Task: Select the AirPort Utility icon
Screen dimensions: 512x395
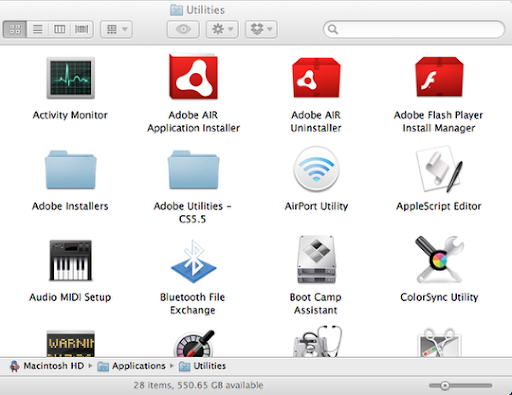Action: pos(316,169)
